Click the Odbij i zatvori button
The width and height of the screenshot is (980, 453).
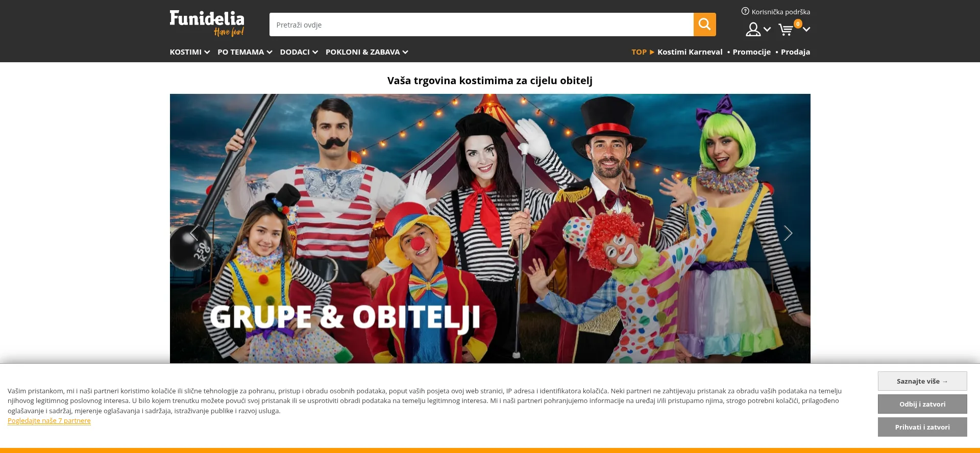(922, 404)
